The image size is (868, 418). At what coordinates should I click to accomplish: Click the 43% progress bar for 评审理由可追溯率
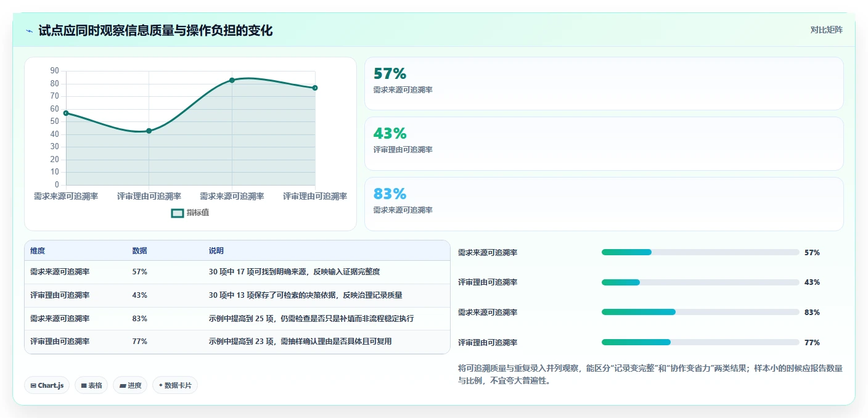700,282
